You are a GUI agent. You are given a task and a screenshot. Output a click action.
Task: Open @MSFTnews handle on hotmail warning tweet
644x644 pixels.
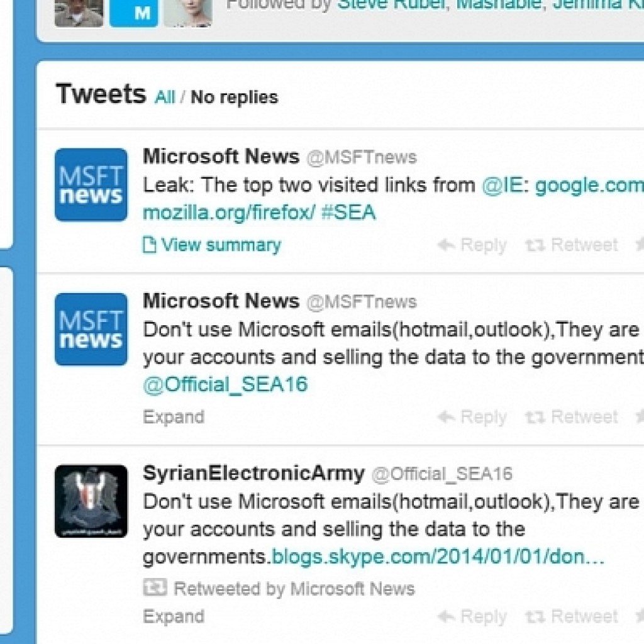(x=362, y=302)
